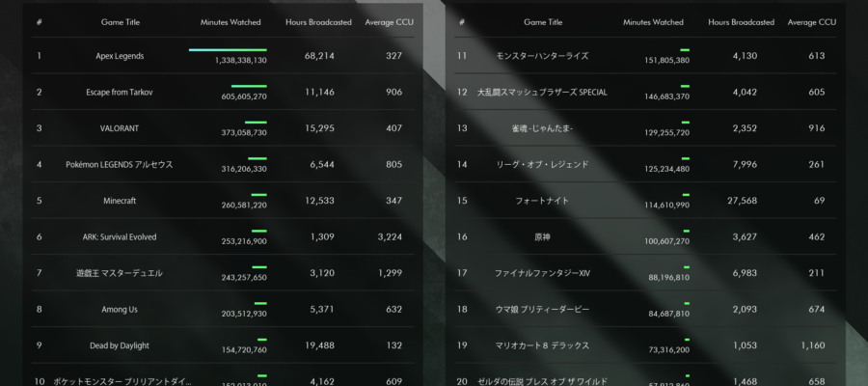Select the マリオカート8 デラックス title

tap(542, 345)
